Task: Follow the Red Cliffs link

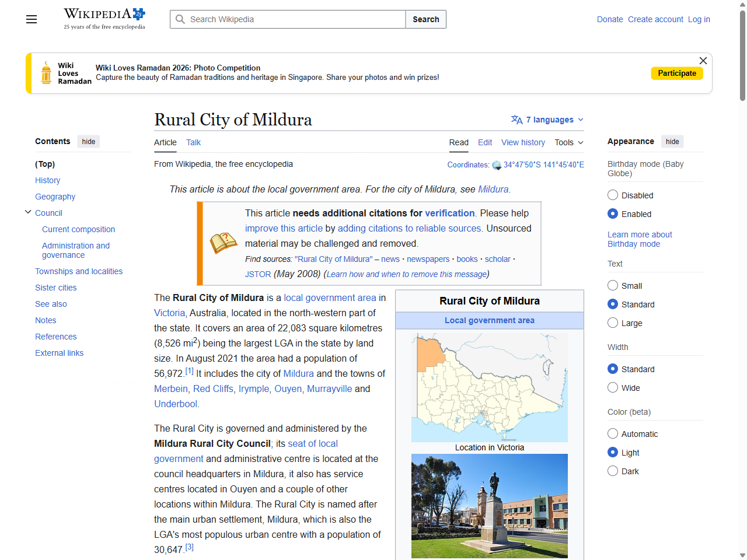Action: pos(213,388)
